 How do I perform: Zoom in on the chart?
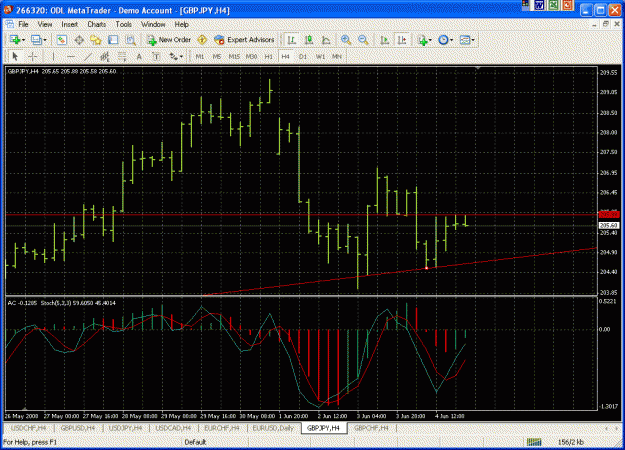pos(346,40)
